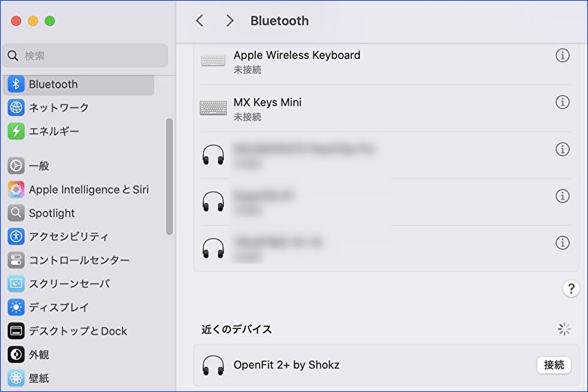Open info for Apple Wireless Keyboard
The height and width of the screenshot is (392, 588).
point(562,55)
